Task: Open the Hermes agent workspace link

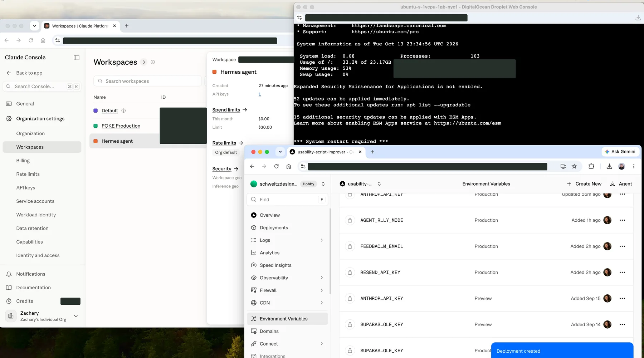Action: (117, 141)
